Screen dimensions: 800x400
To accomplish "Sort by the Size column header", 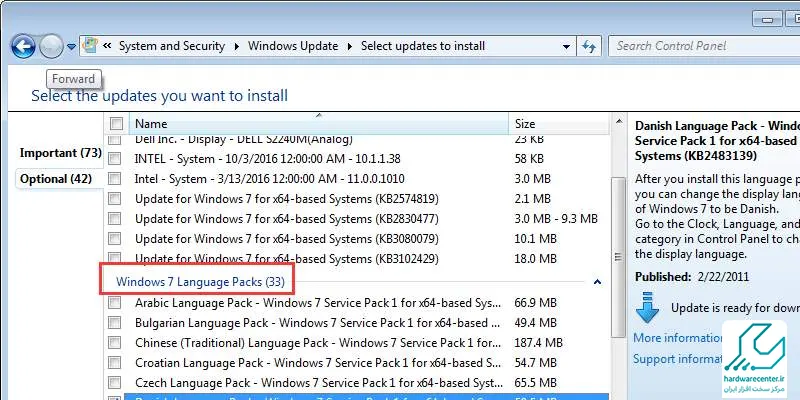I will tap(559, 123).
